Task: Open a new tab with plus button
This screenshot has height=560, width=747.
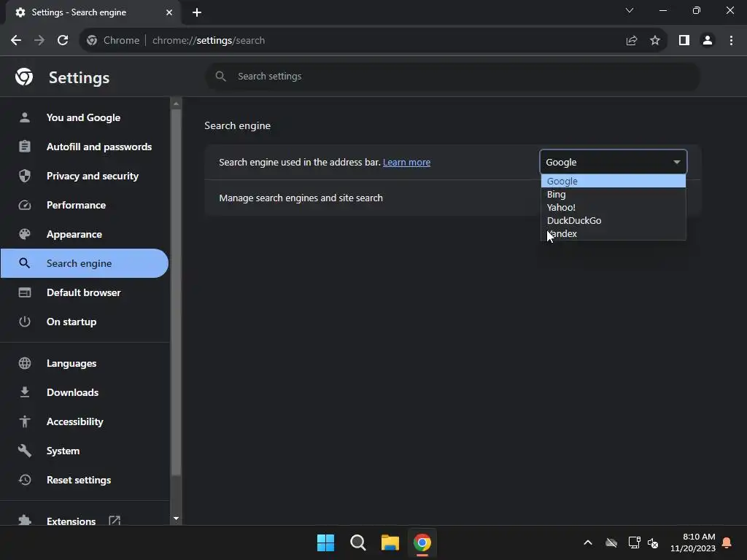Action: coord(197,12)
